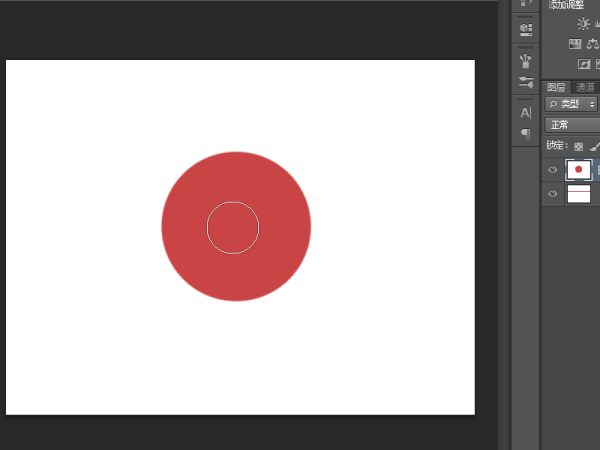The height and width of the screenshot is (450, 600).
Task: Select the red circle layer thumbnail
Action: pos(579,170)
